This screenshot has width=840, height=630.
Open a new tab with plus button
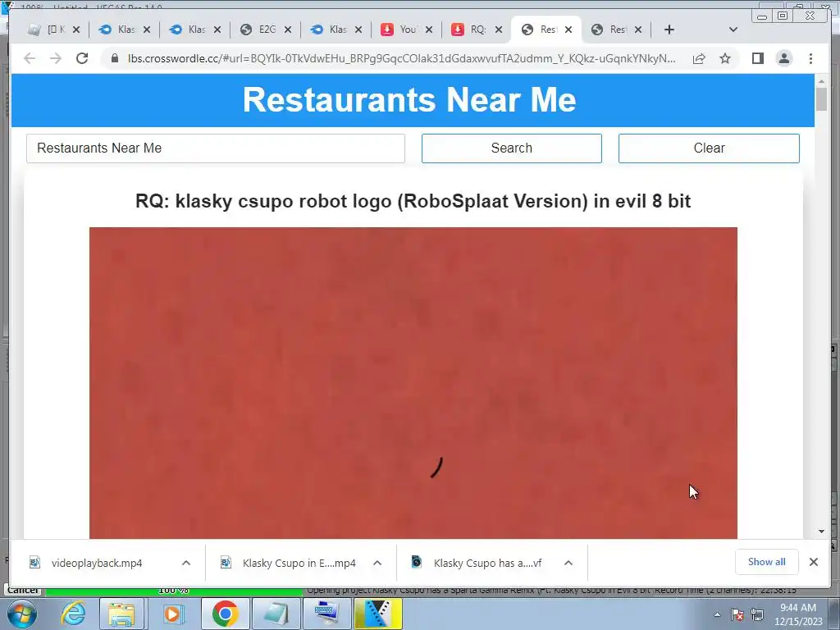669,30
